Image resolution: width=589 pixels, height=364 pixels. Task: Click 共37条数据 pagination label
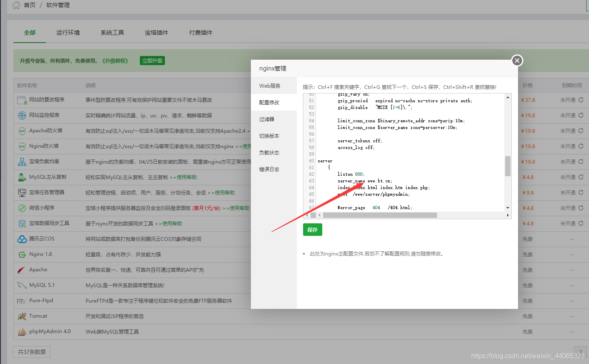[x=32, y=352]
